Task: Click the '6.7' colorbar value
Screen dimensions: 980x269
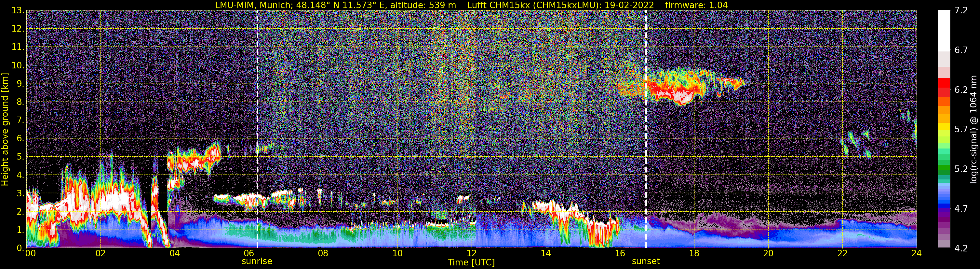Action: (961, 50)
